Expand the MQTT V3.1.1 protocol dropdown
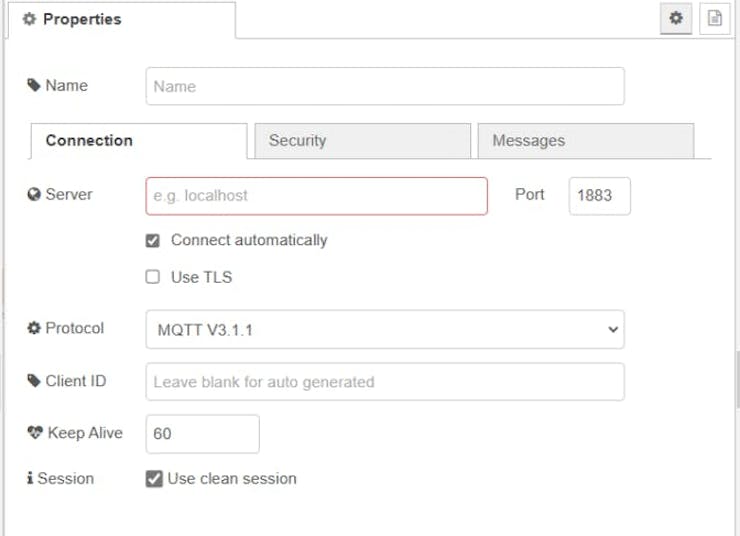Screen dimensions: 740x536 [x=385, y=329]
